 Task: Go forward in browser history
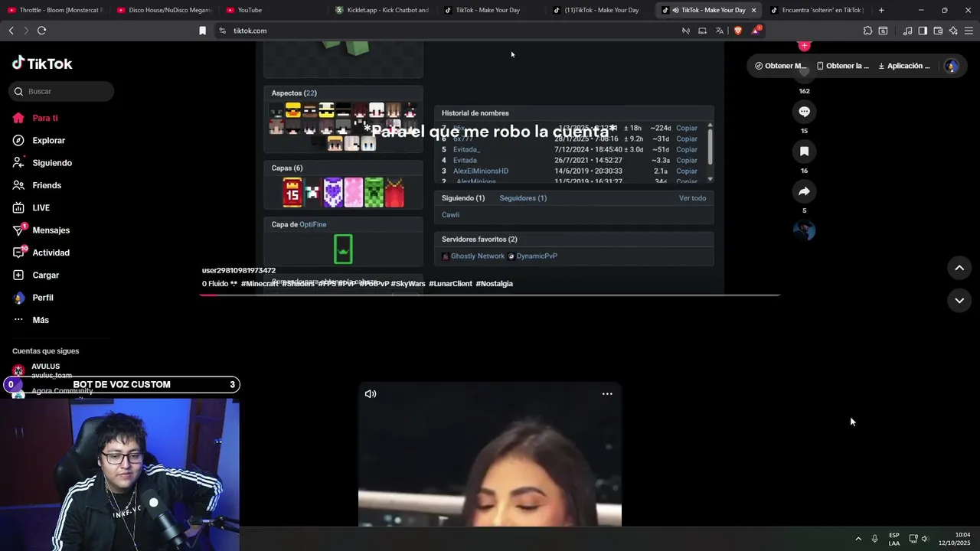coord(26,31)
